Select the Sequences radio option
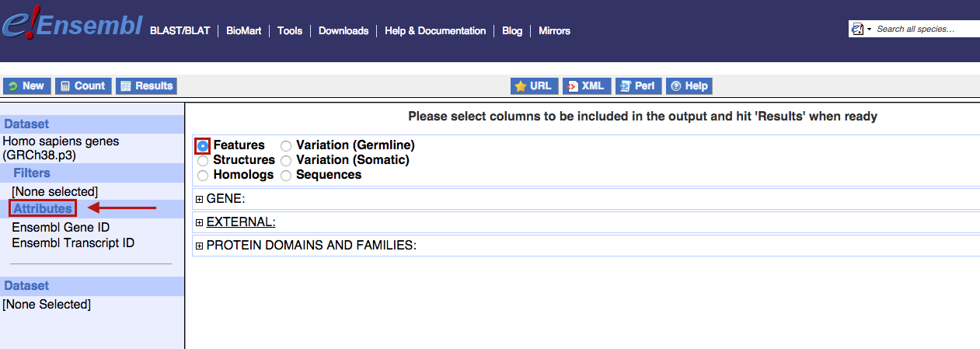The height and width of the screenshot is (349, 980). pos(286,176)
